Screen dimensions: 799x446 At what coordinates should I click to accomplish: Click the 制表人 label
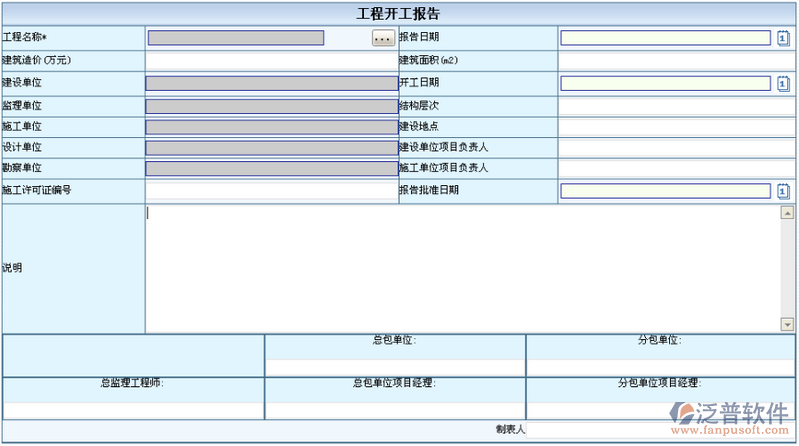[x=510, y=430]
